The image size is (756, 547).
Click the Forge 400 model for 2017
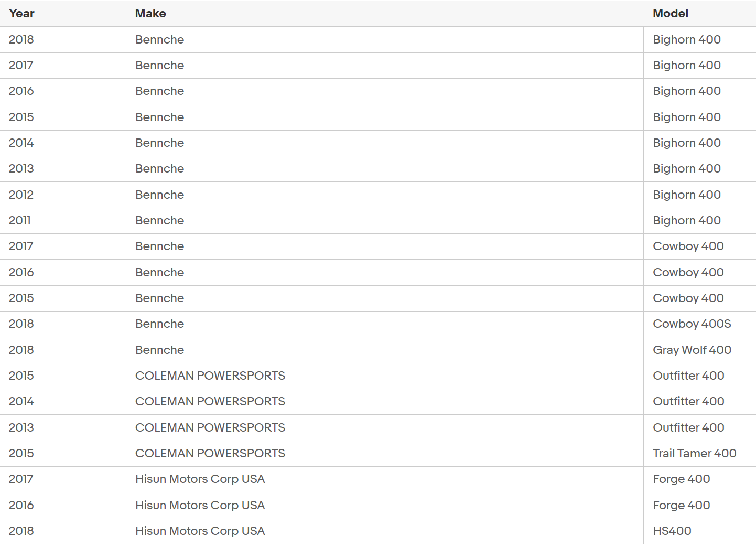point(682,479)
